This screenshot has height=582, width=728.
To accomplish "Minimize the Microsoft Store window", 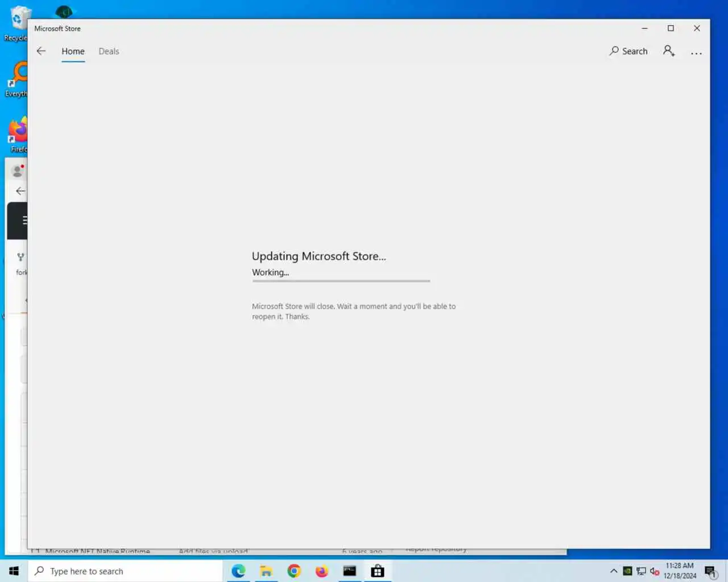I will [x=644, y=28].
